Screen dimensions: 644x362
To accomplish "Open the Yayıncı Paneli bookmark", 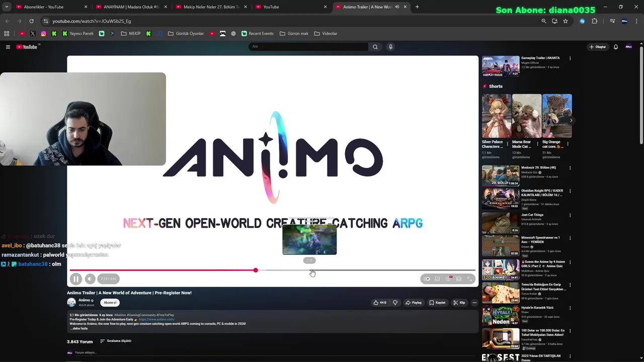I will tap(78, 34).
